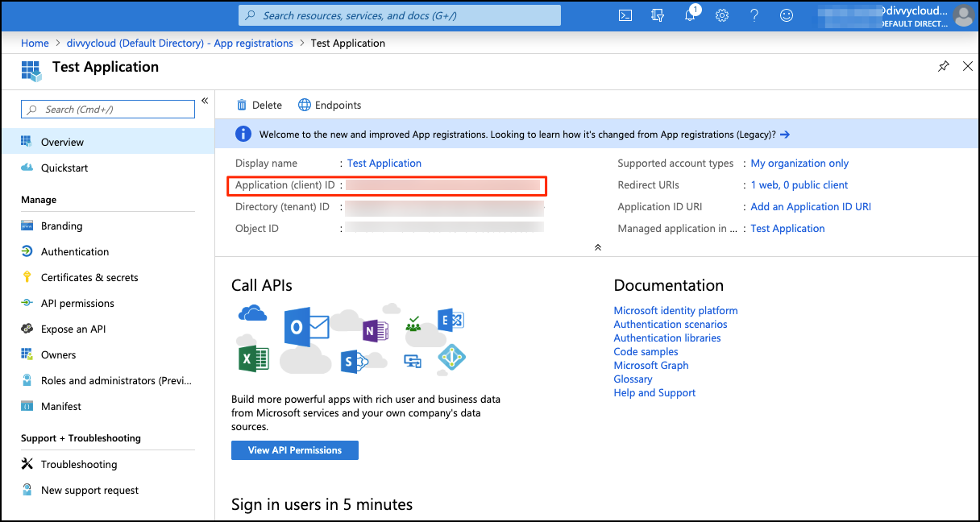Click the Quickstart cloud icon
Viewport: 980px width, 522px height.
pyautogui.click(x=27, y=168)
